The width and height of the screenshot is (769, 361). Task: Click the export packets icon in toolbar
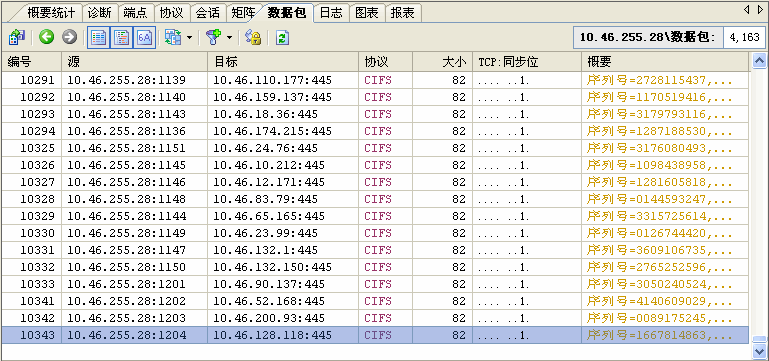[17, 37]
